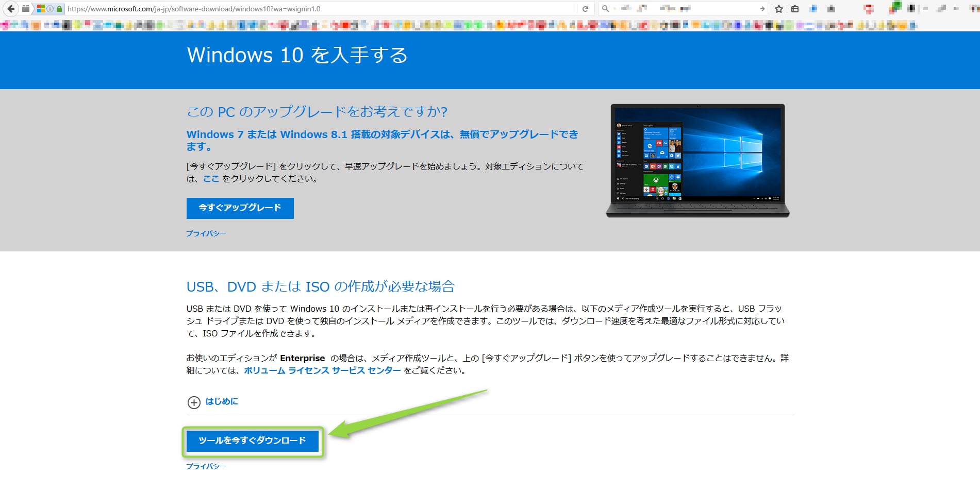The width and height of the screenshot is (980, 492).
Task: Click the reload page icon
Action: [585, 9]
